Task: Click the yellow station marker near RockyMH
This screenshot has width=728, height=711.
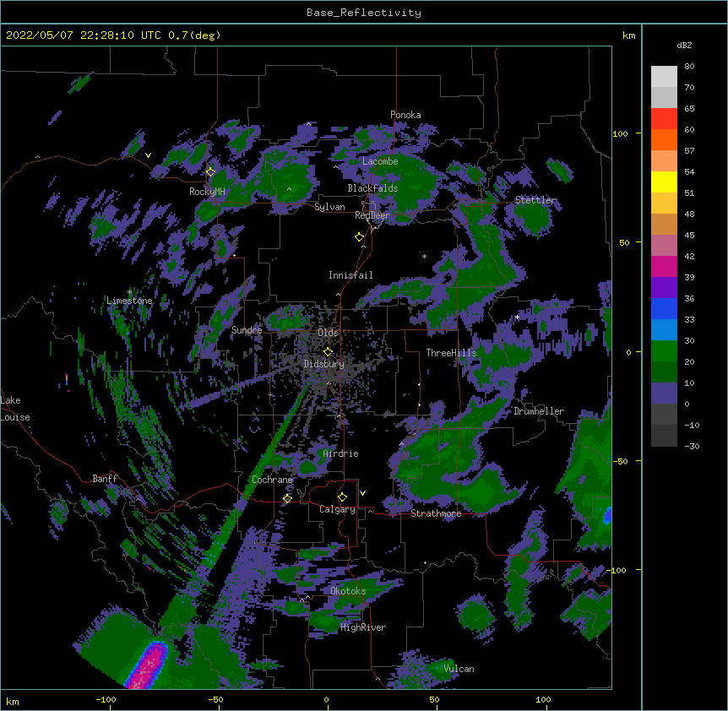Action: 211,172
